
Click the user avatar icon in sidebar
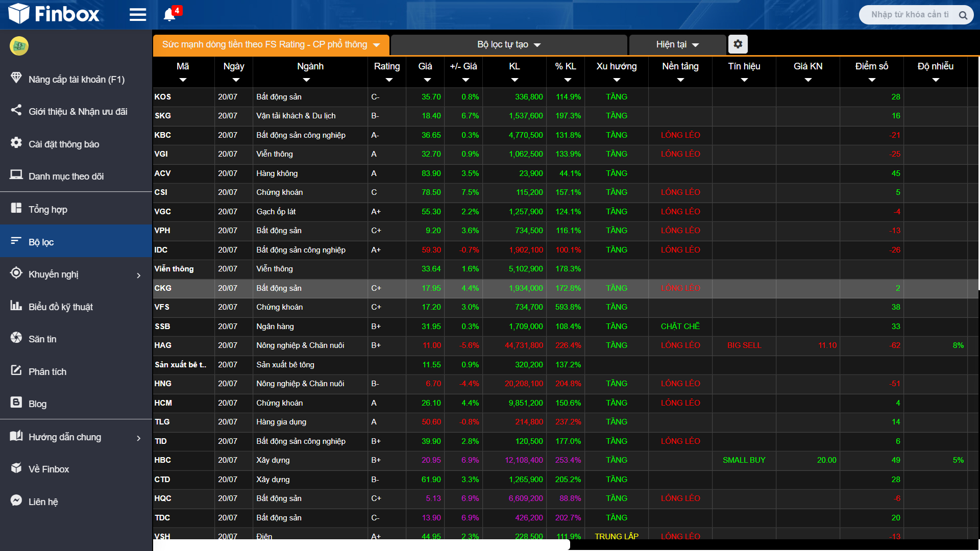(x=19, y=46)
